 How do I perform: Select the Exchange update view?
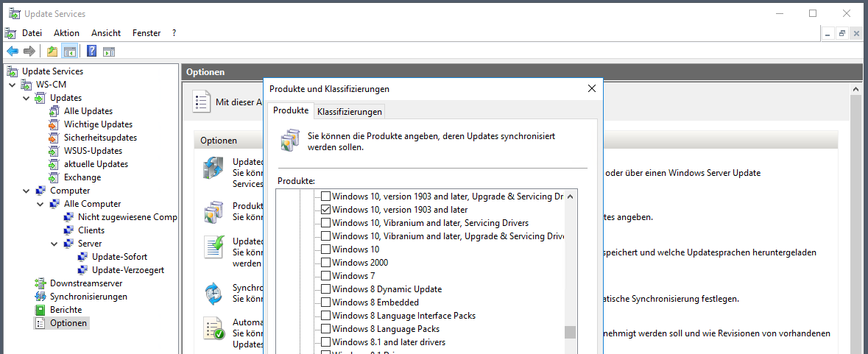82,177
